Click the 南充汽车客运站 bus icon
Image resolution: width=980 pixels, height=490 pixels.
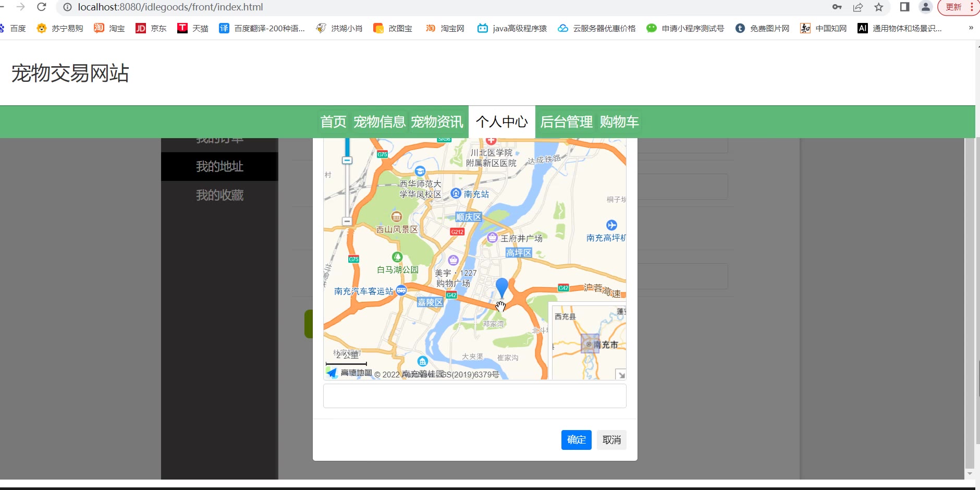pos(401,291)
